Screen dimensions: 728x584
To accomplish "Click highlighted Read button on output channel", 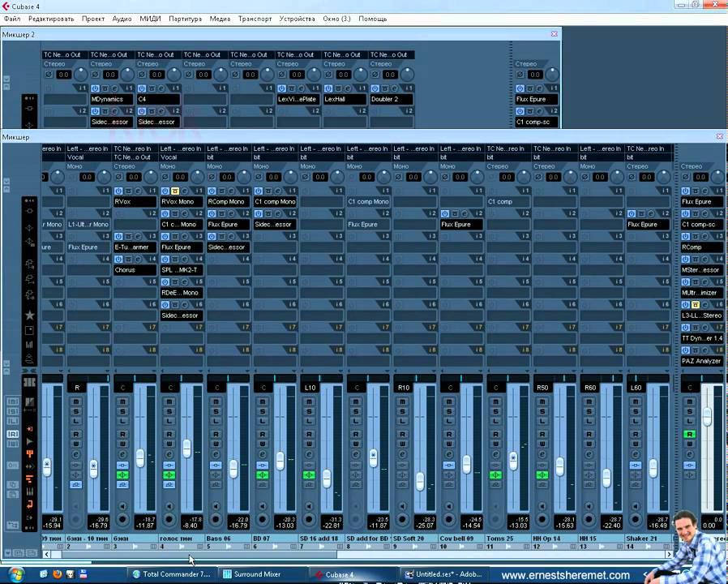I will click(x=689, y=434).
